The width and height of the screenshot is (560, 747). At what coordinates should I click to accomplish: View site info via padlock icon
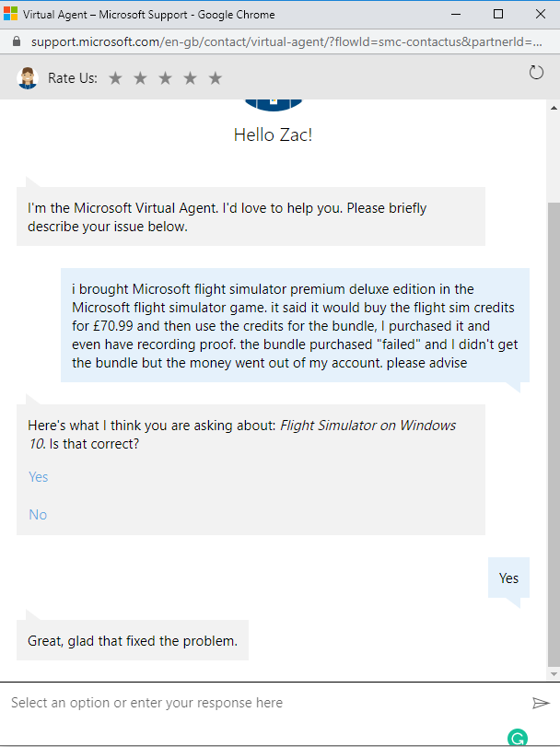click(17, 41)
